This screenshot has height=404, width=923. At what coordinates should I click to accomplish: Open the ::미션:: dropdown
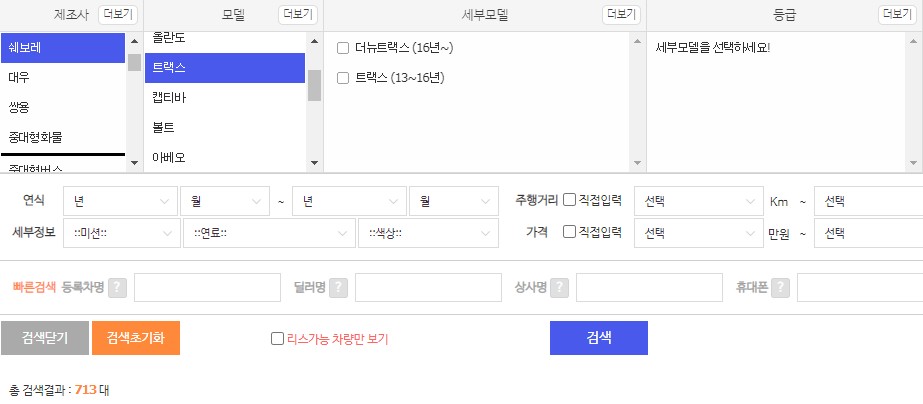pos(122,233)
